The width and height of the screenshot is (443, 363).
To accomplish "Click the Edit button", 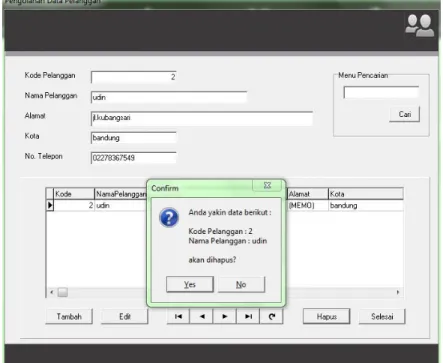I will point(125,316).
